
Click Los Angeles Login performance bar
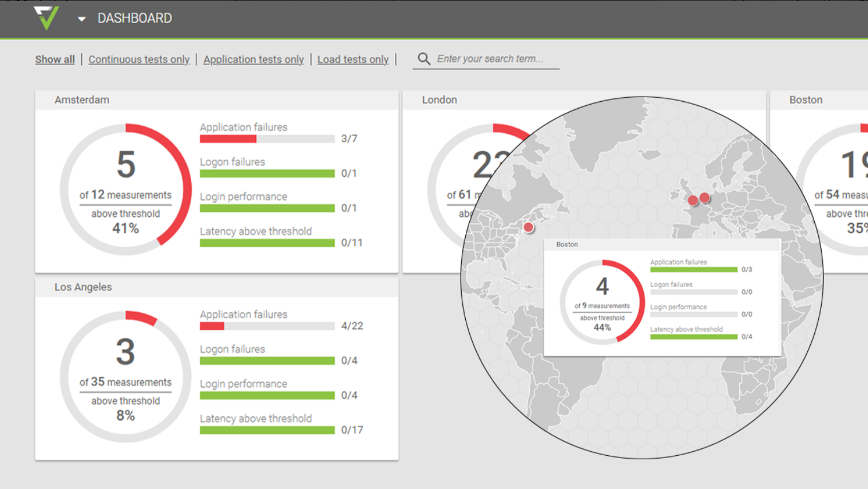point(267,396)
